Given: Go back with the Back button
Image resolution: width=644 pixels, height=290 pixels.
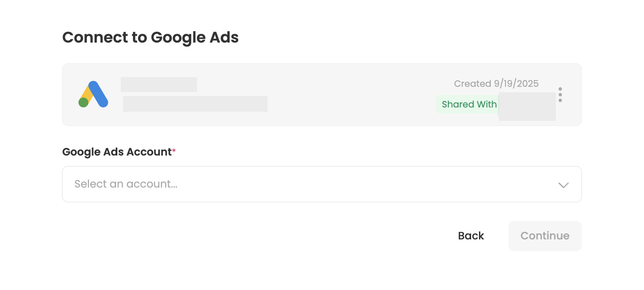Looking at the screenshot, I should pos(471,236).
